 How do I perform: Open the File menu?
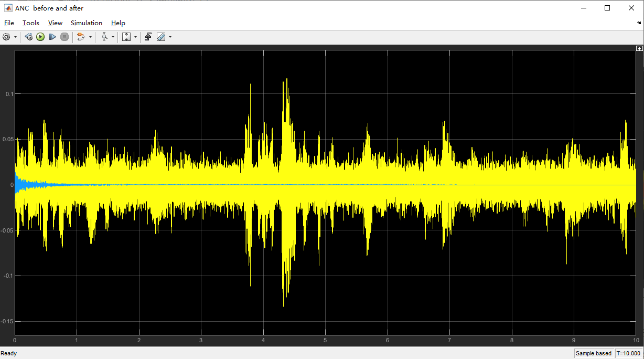coord(9,23)
